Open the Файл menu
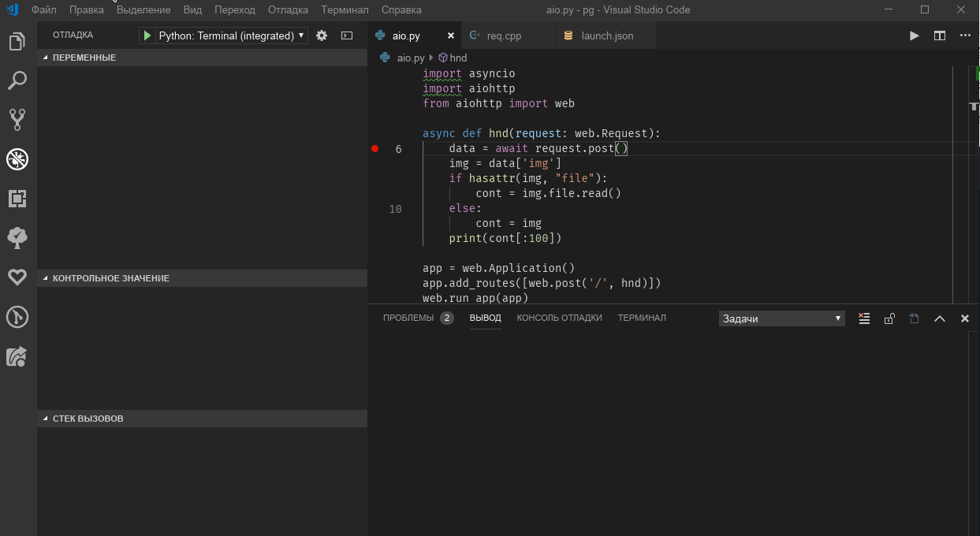The image size is (980, 536). tap(44, 10)
